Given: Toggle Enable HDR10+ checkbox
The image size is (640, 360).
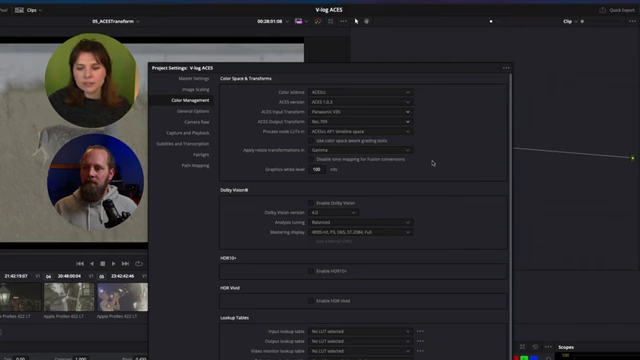Looking at the screenshot, I should (311, 271).
